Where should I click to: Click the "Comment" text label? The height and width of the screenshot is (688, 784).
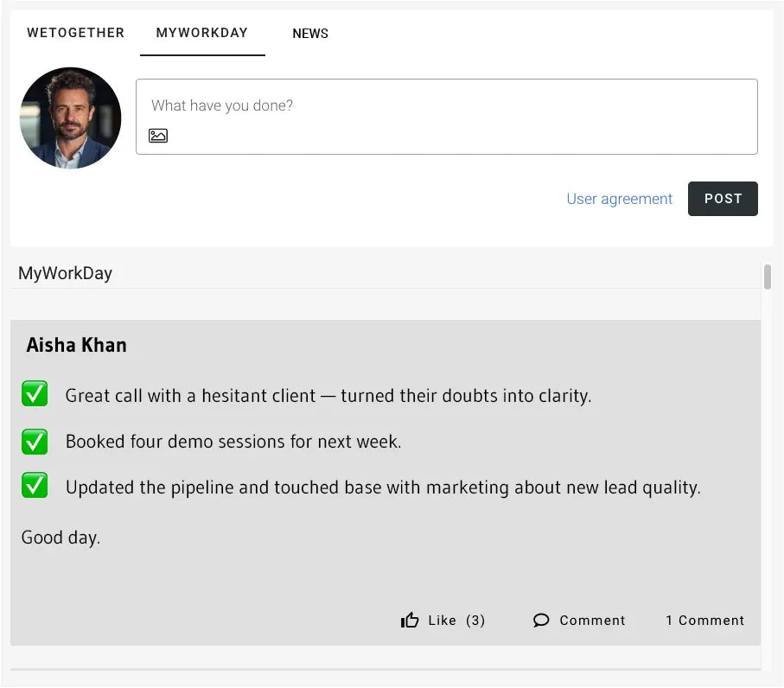coord(592,621)
